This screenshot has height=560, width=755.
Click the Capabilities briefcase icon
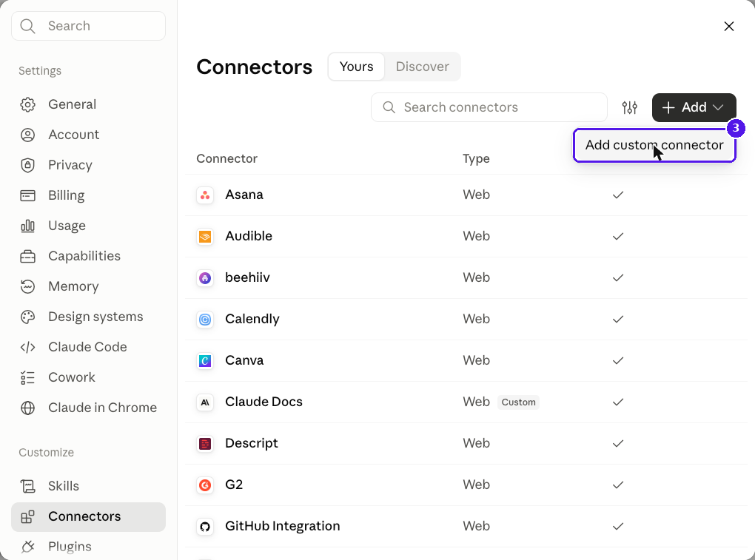pos(28,256)
